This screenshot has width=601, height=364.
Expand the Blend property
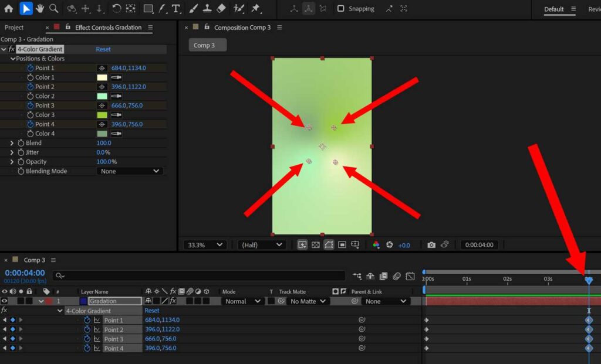[12, 143]
